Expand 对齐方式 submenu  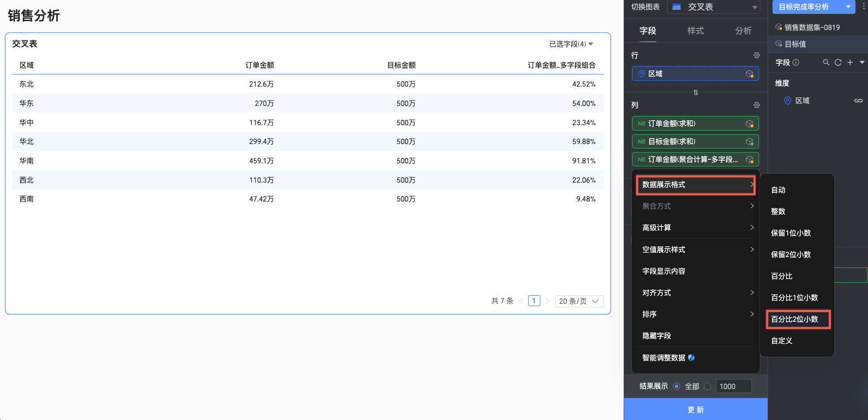tap(696, 293)
